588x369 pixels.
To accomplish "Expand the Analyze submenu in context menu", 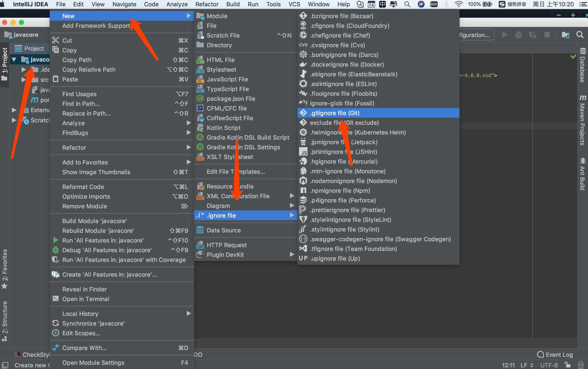I will 122,123.
